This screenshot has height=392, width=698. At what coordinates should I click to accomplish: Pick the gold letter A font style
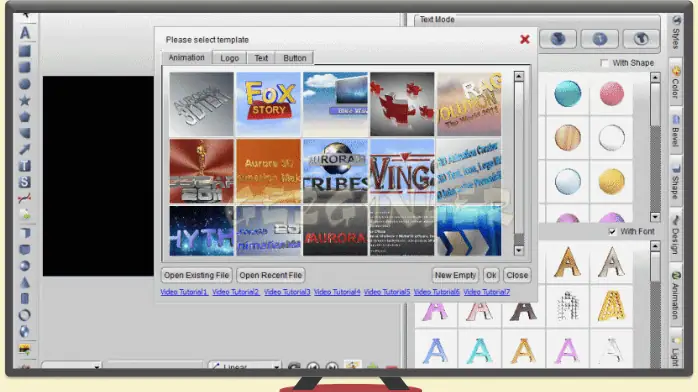(x=568, y=263)
